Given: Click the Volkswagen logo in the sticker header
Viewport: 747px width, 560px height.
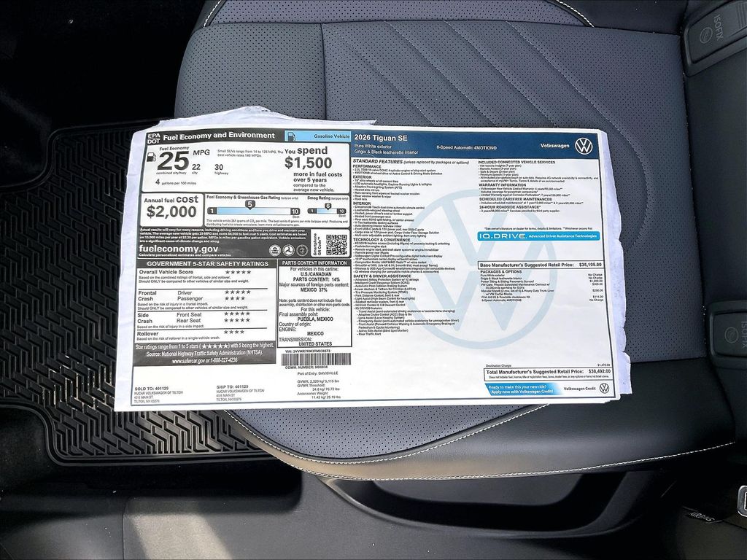Looking at the screenshot, I should [583, 146].
